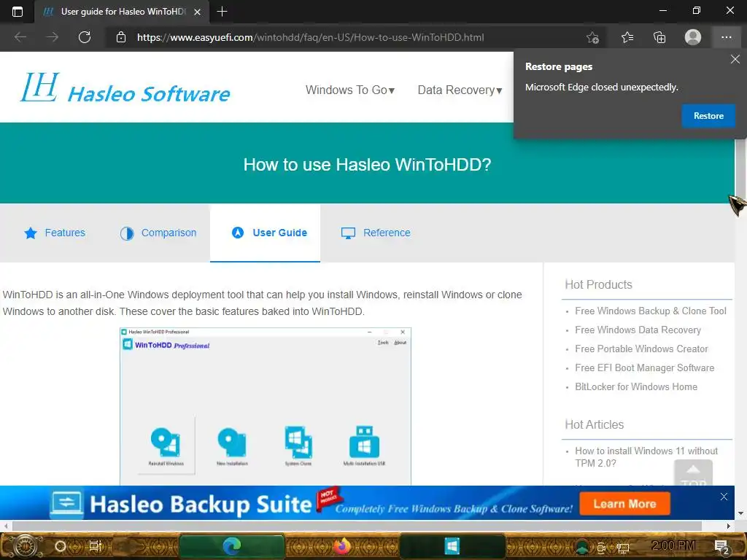Click the horizontal scrollbar right arrow
This screenshot has height=560, width=747.
729,526
